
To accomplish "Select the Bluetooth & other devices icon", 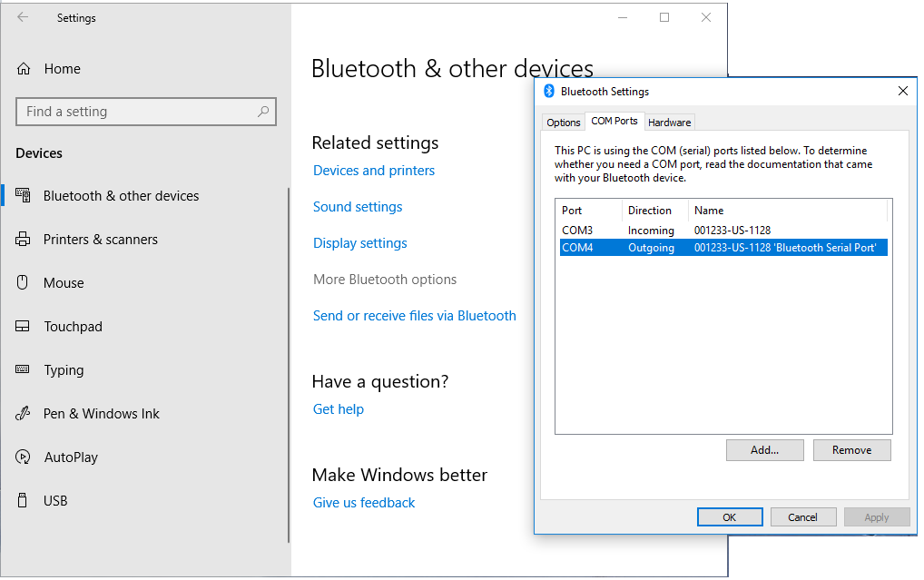I will pyautogui.click(x=24, y=196).
